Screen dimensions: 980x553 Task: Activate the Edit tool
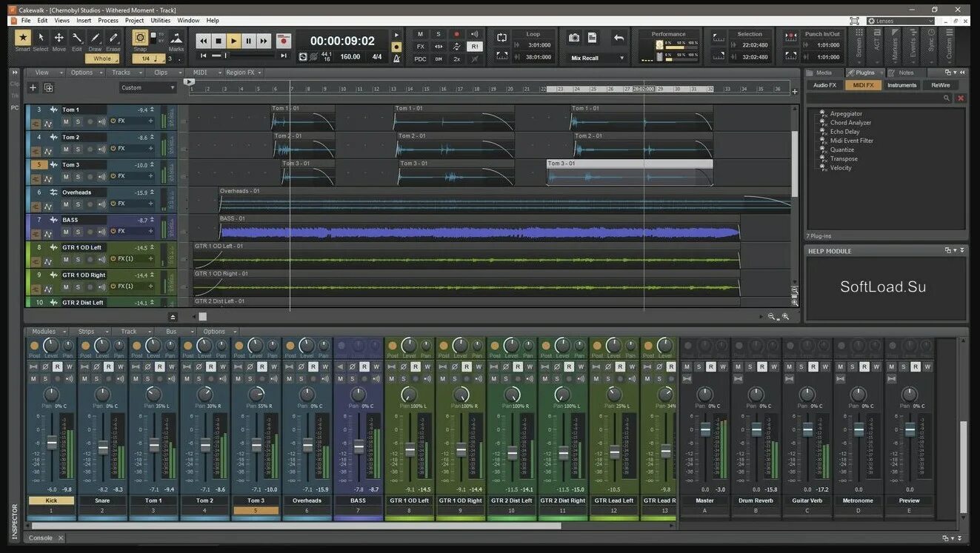77,37
